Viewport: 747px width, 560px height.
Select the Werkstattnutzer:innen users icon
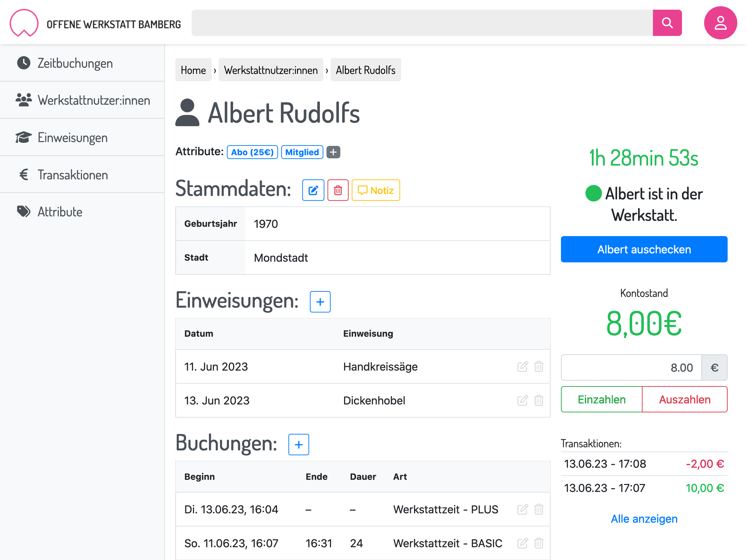coord(24,100)
